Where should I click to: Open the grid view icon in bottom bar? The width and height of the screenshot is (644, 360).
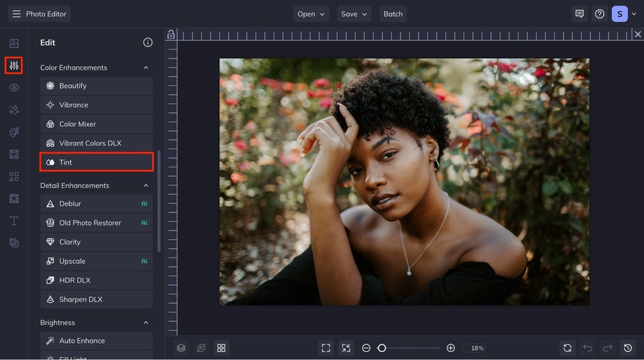(221, 348)
